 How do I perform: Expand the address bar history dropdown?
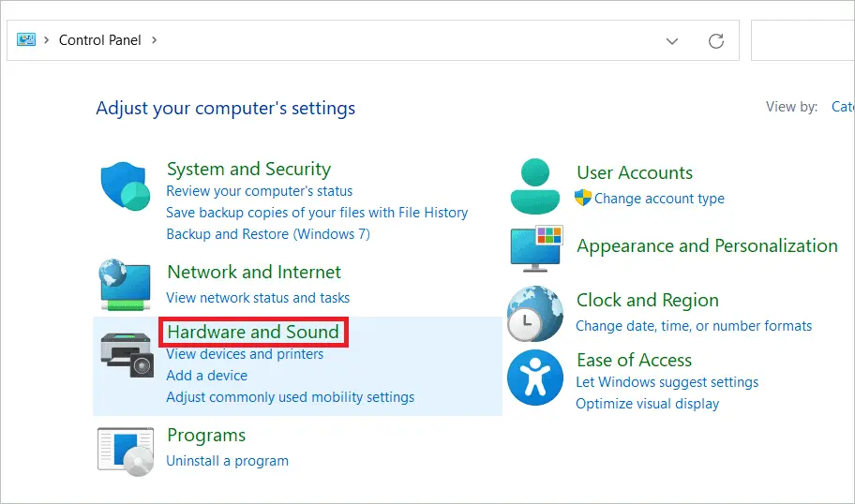(x=672, y=41)
